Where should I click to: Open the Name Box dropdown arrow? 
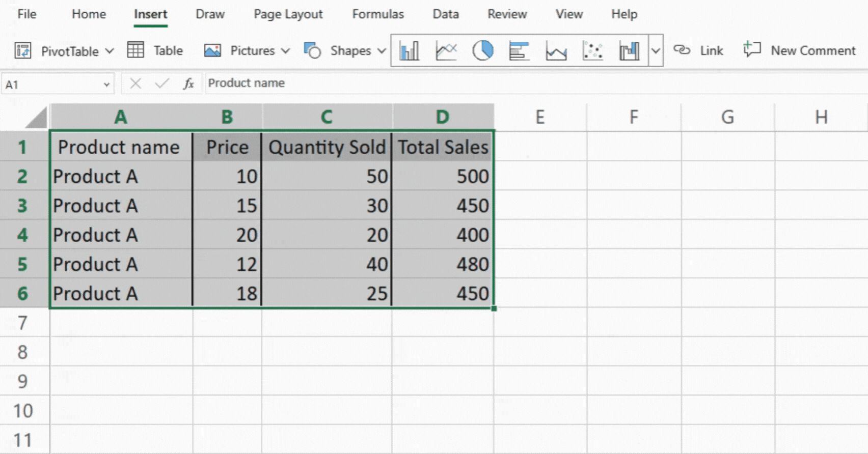tap(106, 84)
